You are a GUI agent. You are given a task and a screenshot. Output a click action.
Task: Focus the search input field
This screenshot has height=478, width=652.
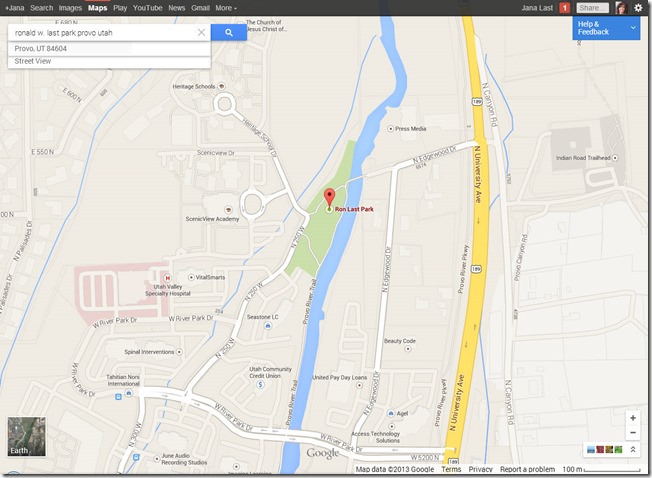click(102, 32)
